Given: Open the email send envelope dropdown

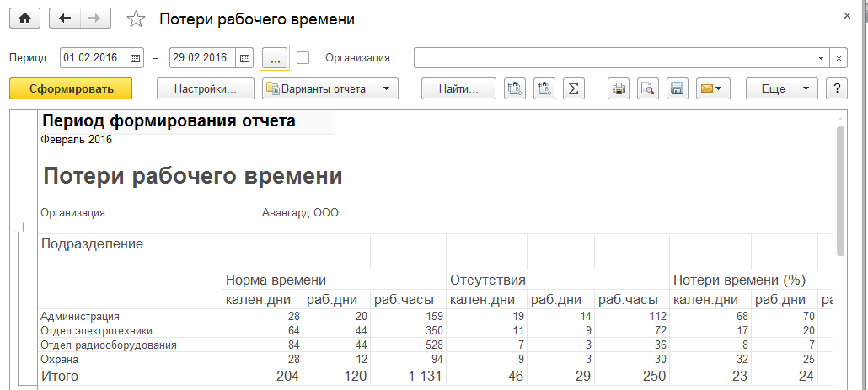Looking at the screenshot, I should (x=712, y=88).
